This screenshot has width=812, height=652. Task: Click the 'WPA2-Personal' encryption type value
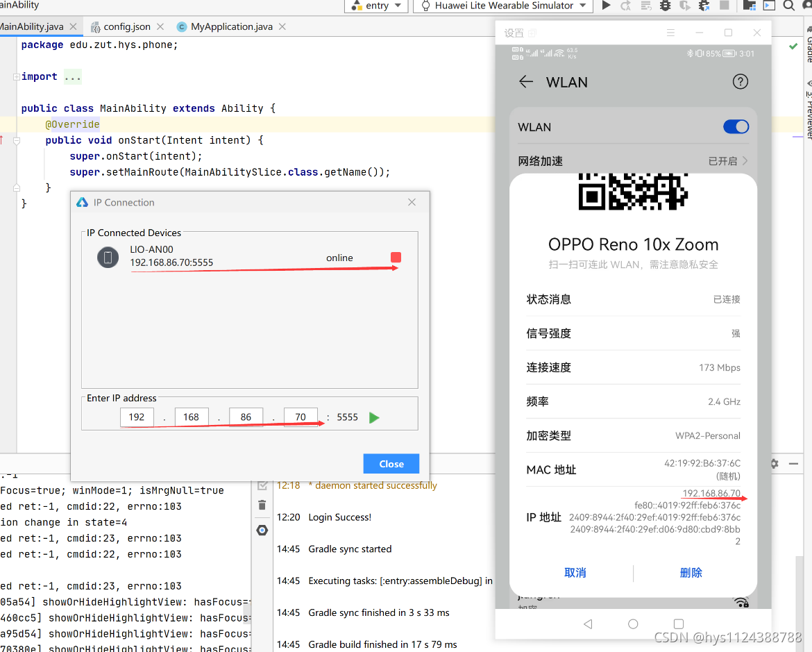click(x=707, y=436)
